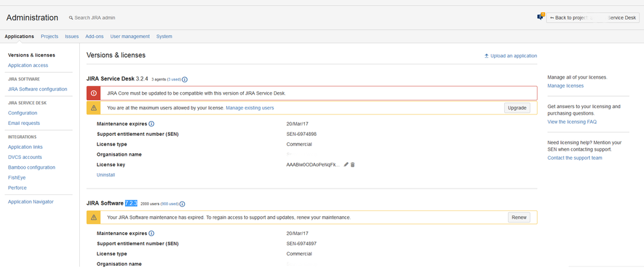Open Bamboo configuration in sidebar
The width and height of the screenshot is (644, 269).
[x=32, y=167]
